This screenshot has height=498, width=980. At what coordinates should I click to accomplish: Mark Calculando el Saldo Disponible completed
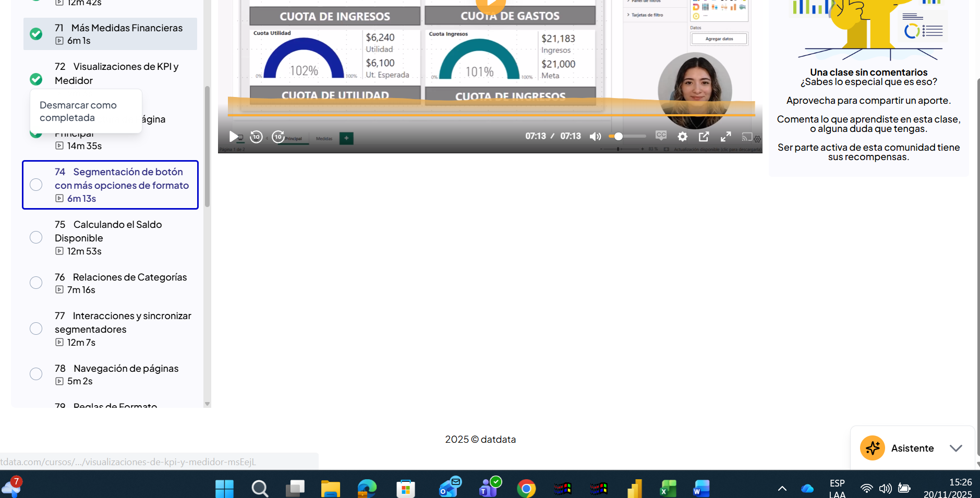pos(36,238)
